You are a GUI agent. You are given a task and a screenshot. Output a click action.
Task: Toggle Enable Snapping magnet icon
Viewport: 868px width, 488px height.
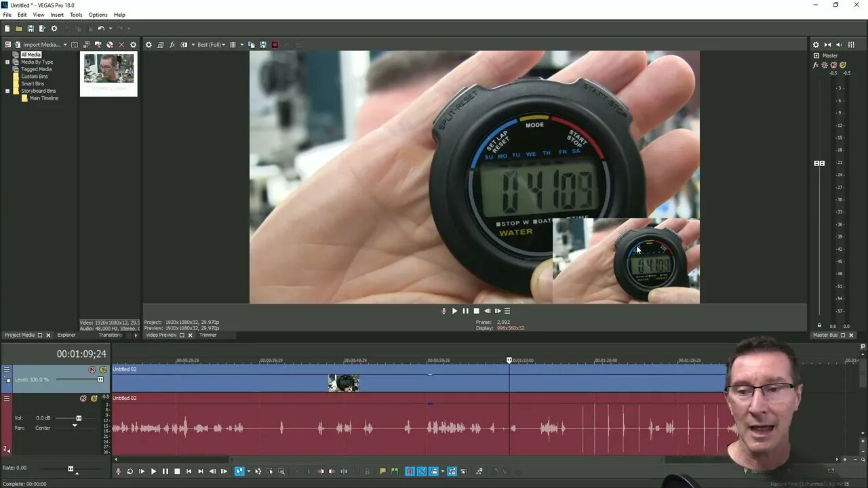(410, 471)
